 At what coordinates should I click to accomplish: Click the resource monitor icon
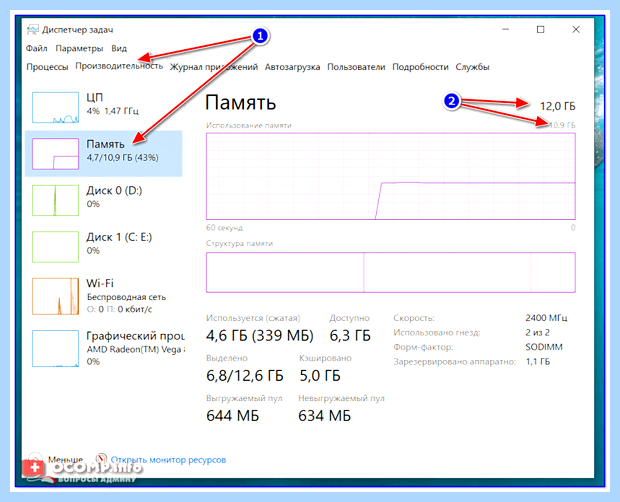click(102, 459)
